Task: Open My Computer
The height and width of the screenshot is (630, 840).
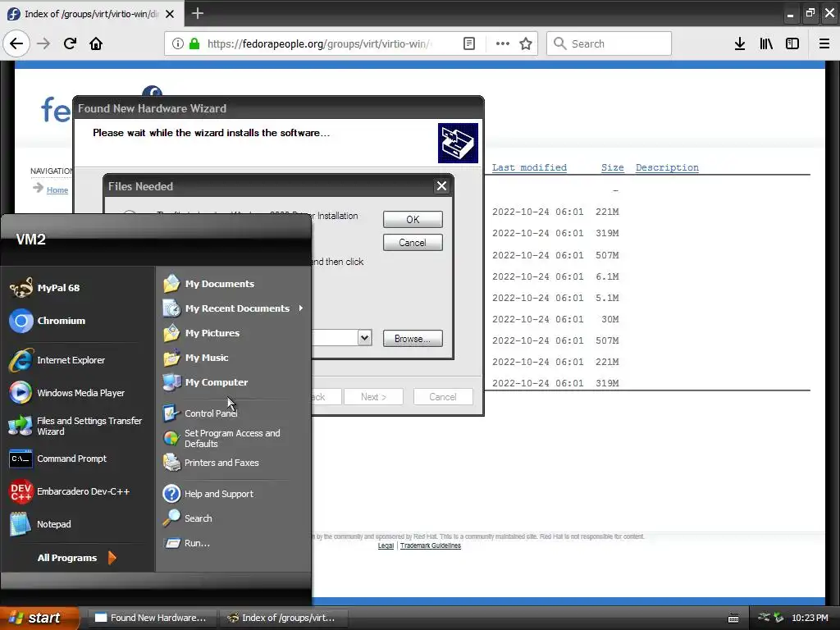Action: 206,382
